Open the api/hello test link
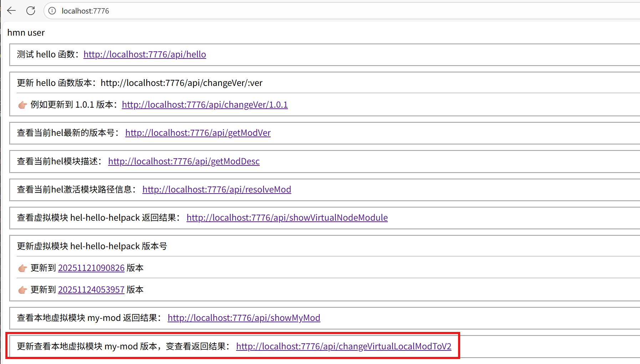Image resolution: width=640 pixels, height=364 pixels. (144, 55)
